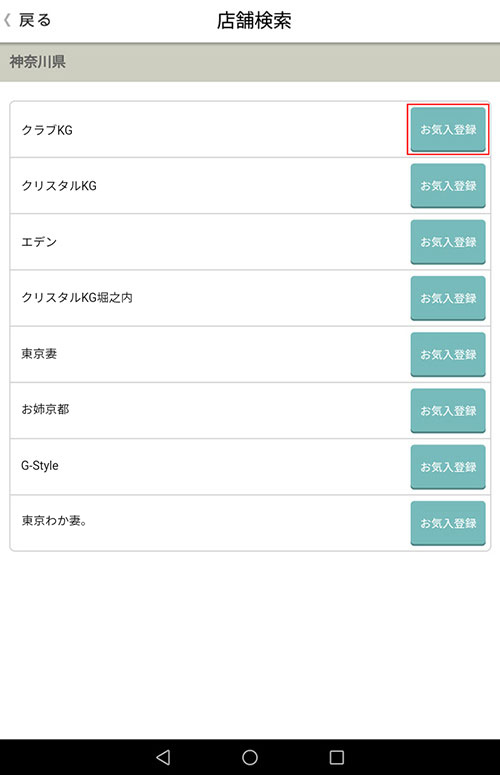Screen dimensions: 500x775
Task: Add G-Style to favorites
Action: (448, 467)
